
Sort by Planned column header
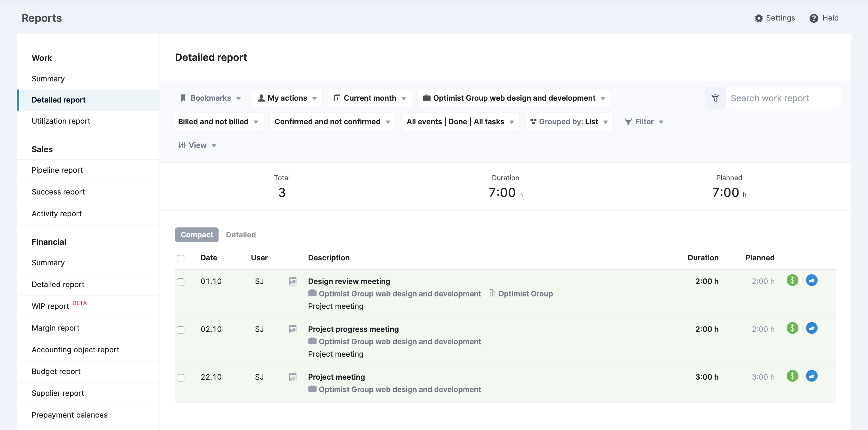coord(759,258)
